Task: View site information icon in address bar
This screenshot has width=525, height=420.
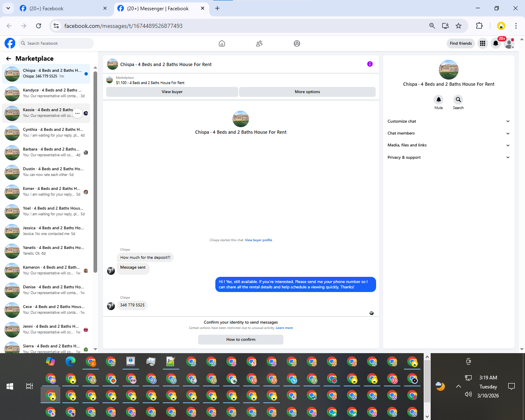Action: click(x=56, y=26)
